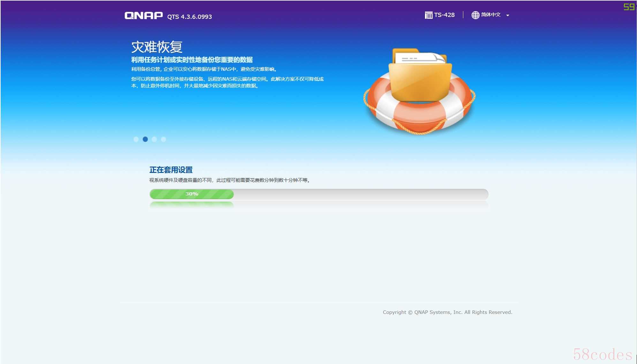Select the active second slideshow dot
637x364 pixels.
[145, 139]
